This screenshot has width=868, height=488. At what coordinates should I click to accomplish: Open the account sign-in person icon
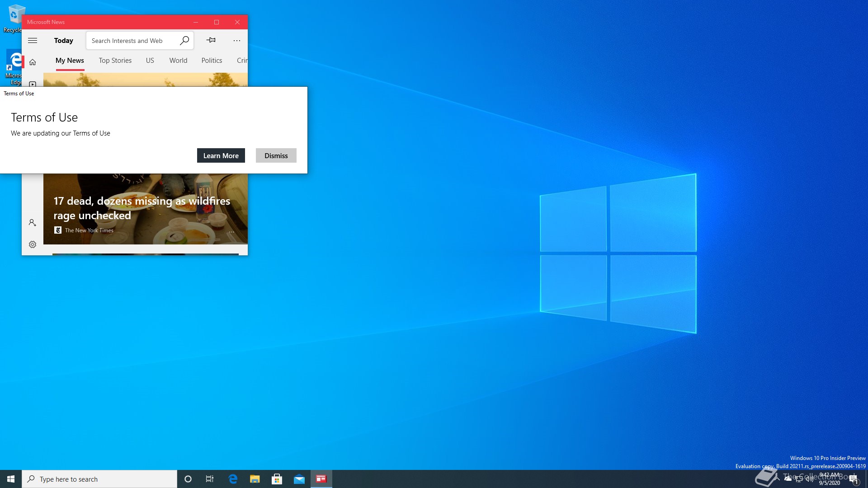tap(33, 223)
